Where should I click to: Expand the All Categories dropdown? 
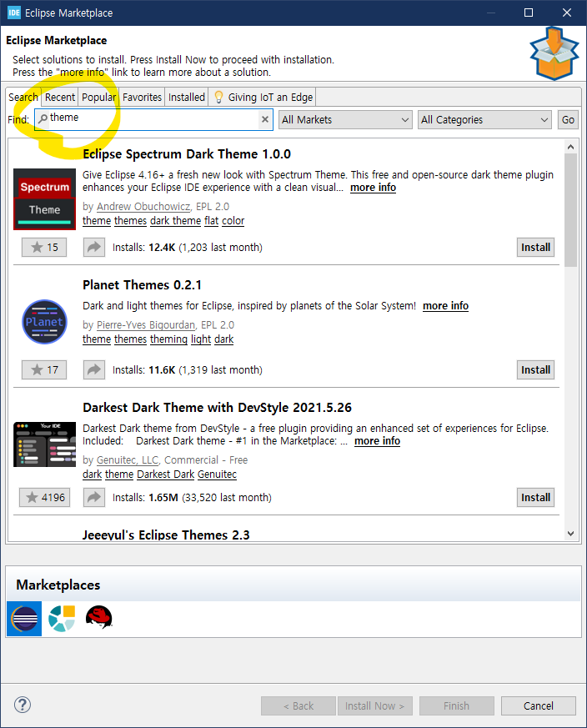tap(484, 120)
